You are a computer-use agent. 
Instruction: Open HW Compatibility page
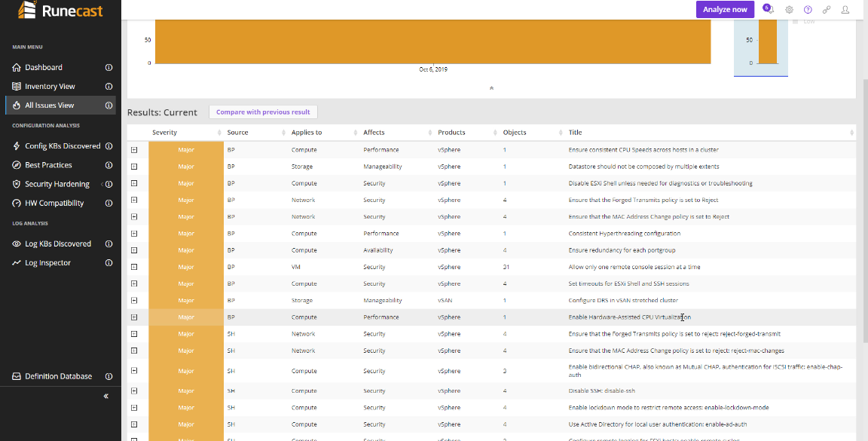pyautogui.click(x=54, y=204)
